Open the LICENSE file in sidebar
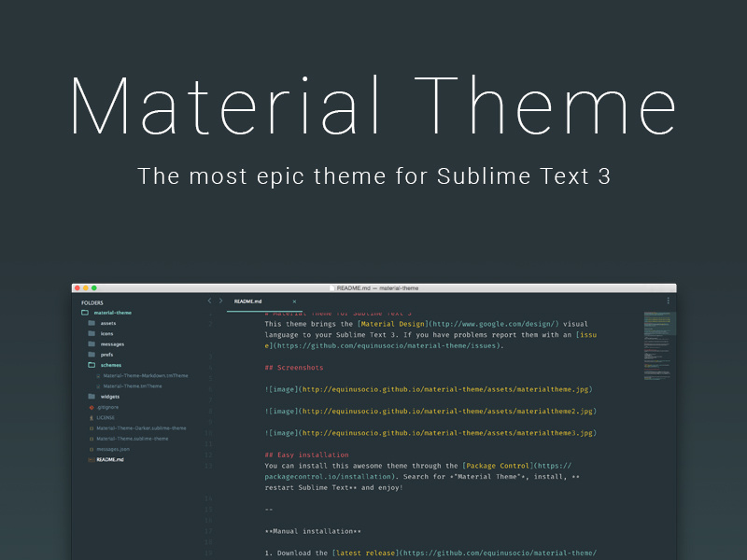The width and height of the screenshot is (747, 560). pyautogui.click(x=102, y=417)
